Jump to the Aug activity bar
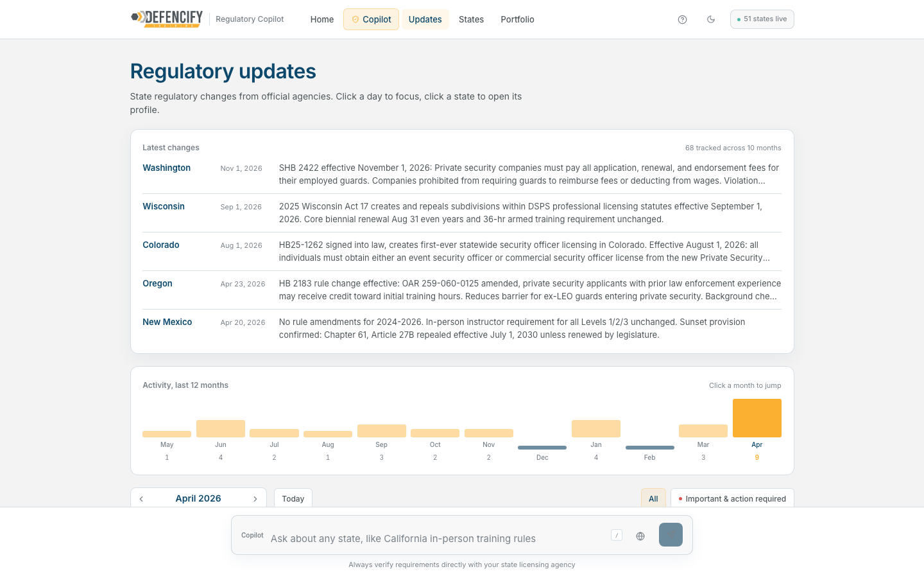 click(x=328, y=434)
